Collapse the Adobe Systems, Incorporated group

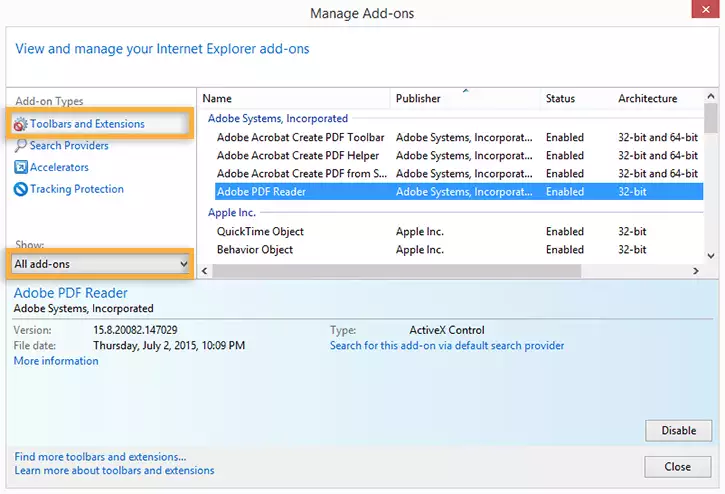click(278, 118)
